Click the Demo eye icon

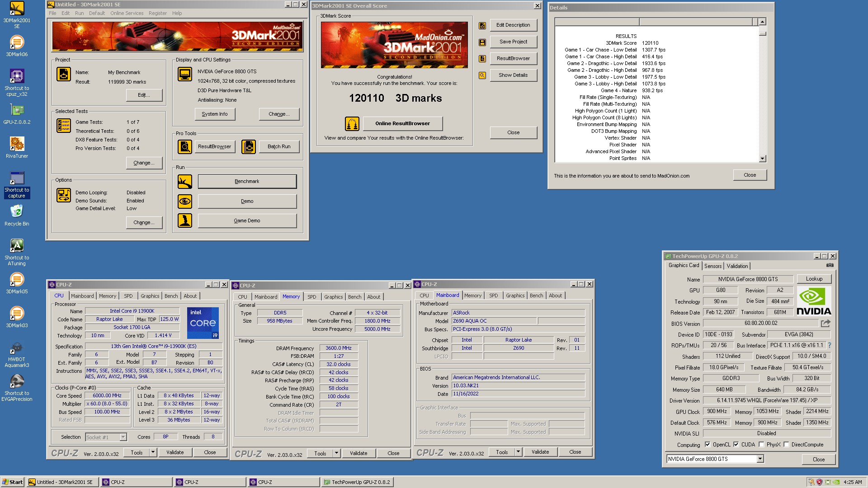click(184, 201)
